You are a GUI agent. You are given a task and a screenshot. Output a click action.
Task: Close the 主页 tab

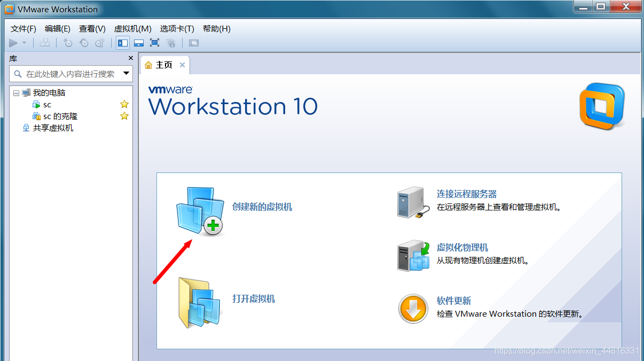(182, 65)
